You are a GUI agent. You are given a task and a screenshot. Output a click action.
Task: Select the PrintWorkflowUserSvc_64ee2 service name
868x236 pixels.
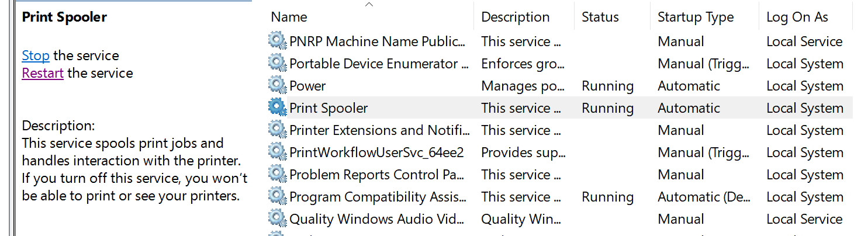tap(376, 152)
